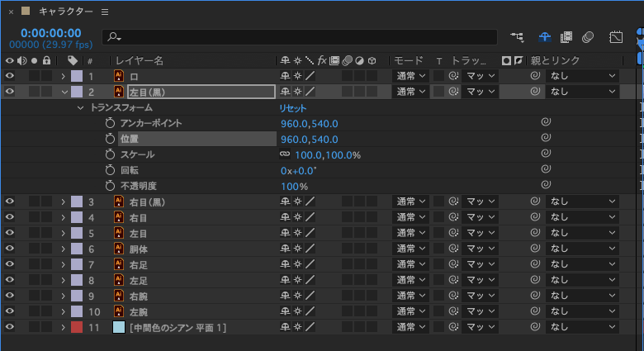Open blending mode dropdown for 左腕 layer
This screenshot has height=351, width=644.
coord(410,311)
